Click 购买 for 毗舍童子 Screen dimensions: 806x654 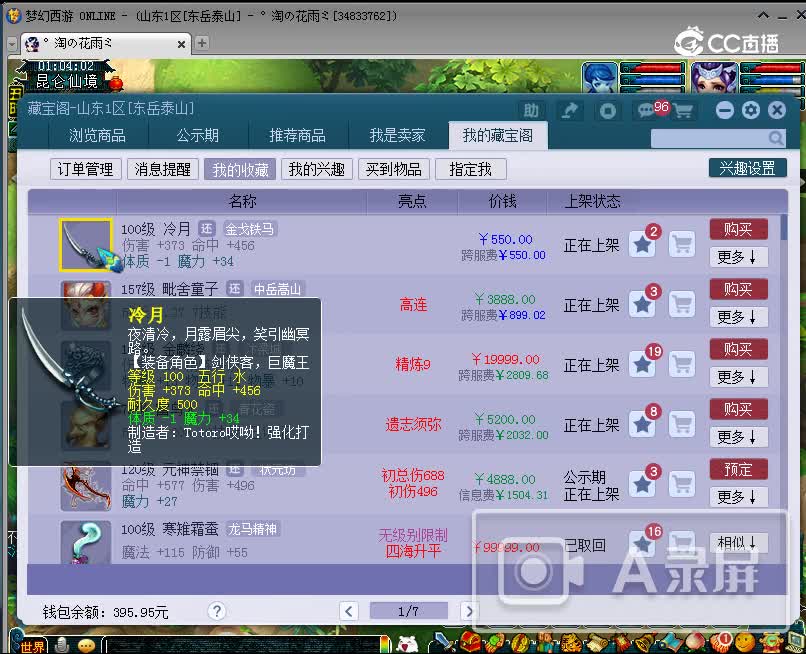point(738,289)
